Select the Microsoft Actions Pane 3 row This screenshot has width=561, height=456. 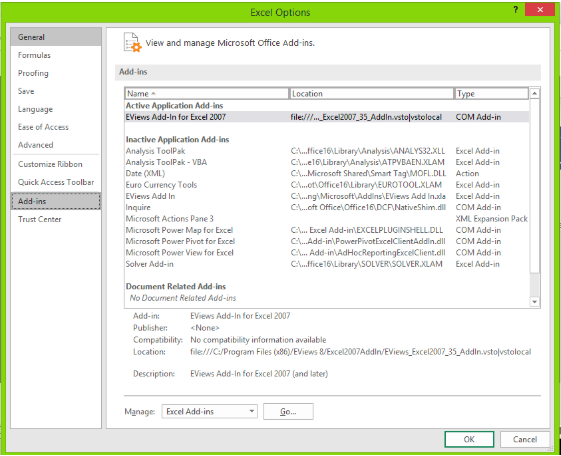pos(326,219)
